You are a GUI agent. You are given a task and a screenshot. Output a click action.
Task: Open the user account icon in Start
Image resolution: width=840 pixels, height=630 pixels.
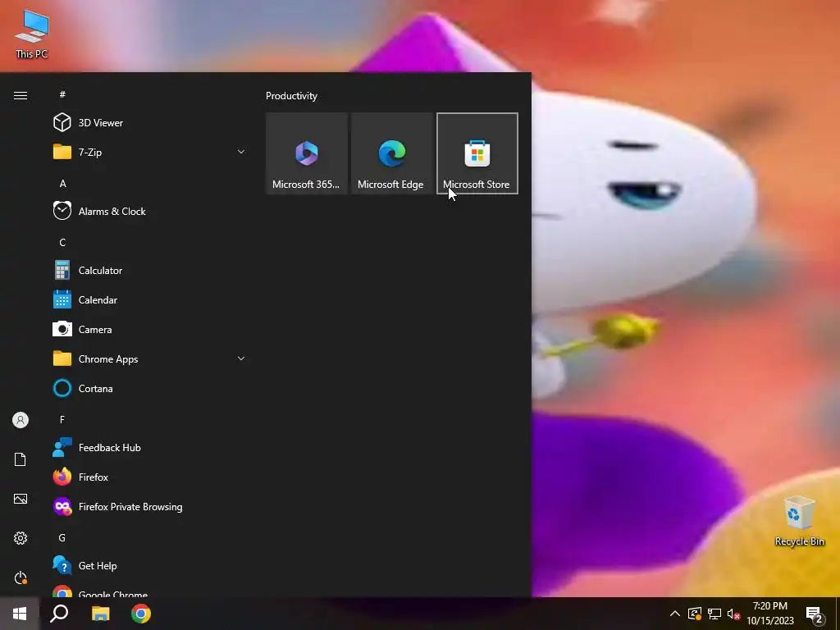[21, 420]
